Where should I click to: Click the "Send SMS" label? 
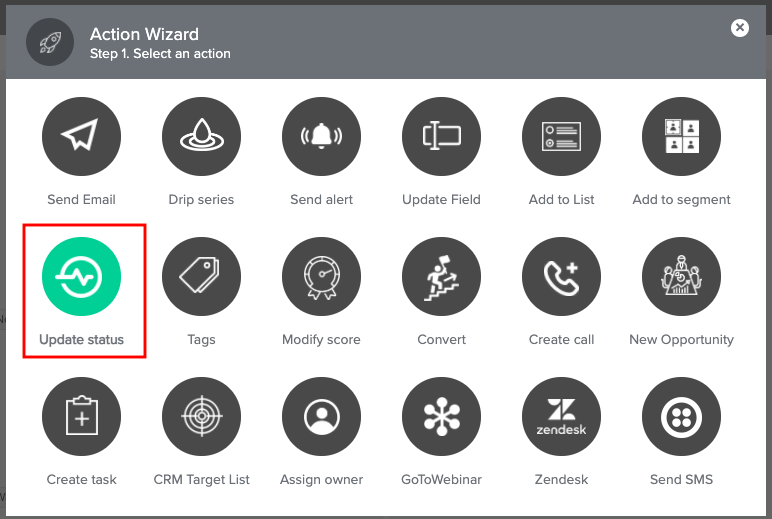(682, 479)
